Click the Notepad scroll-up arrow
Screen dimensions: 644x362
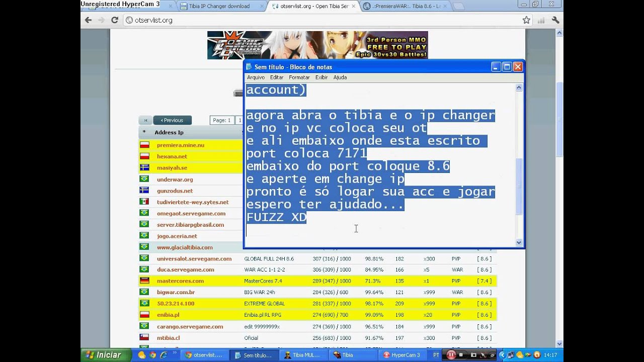coord(519,88)
